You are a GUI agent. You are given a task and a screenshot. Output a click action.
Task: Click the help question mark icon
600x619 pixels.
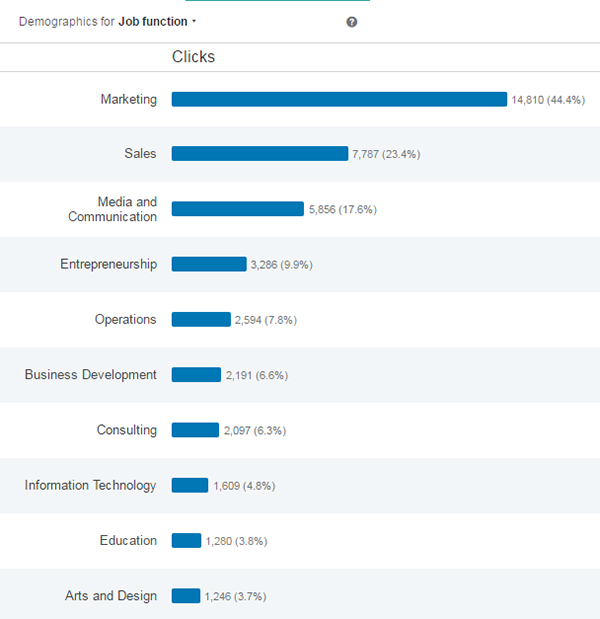click(x=352, y=22)
